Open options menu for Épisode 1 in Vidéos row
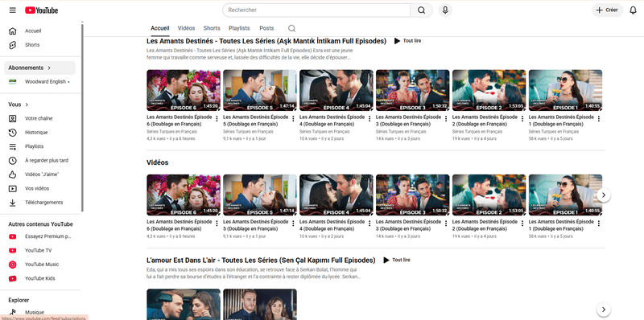 pos(599,224)
